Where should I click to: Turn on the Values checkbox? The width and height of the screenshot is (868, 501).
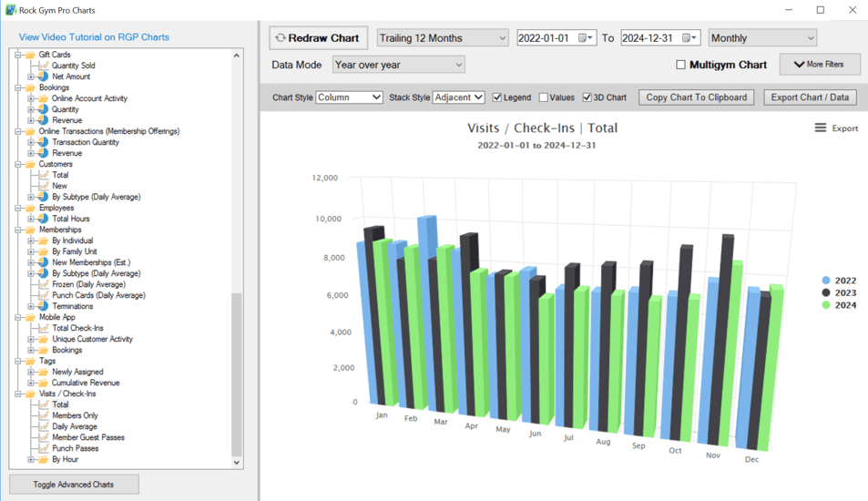pos(544,97)
